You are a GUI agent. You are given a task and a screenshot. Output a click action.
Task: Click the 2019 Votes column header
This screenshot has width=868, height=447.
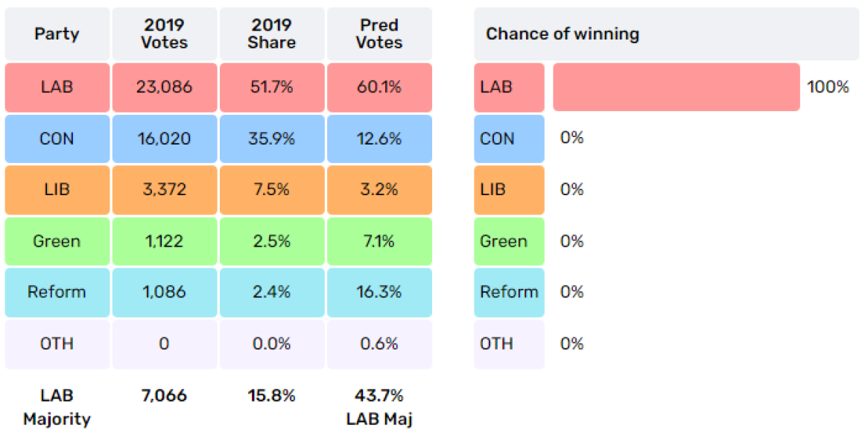165,34
